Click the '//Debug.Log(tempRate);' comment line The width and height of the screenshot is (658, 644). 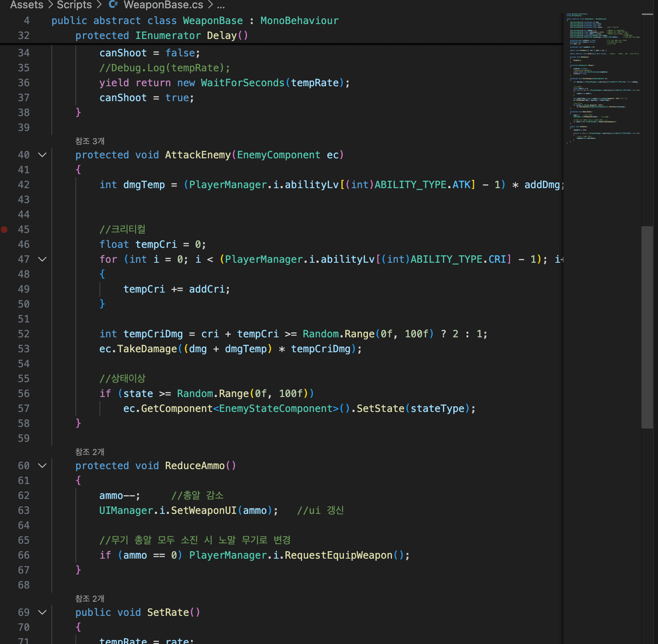click(164, 68)
